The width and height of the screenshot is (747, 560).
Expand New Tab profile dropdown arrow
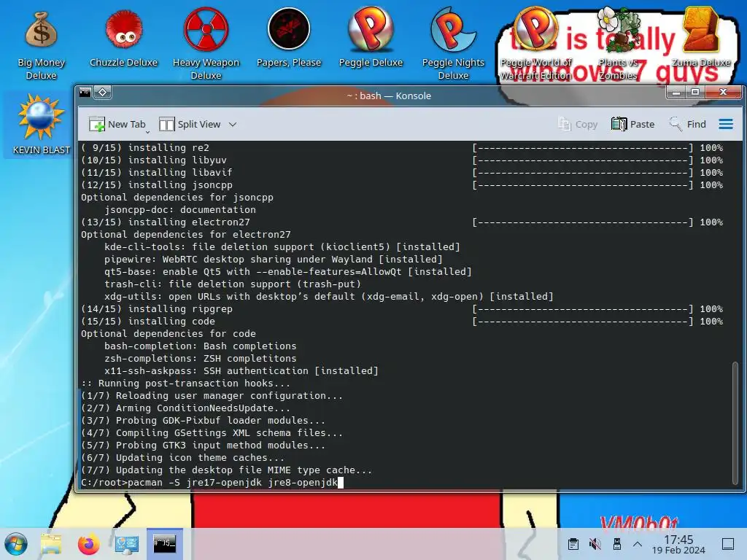[147, 131]
